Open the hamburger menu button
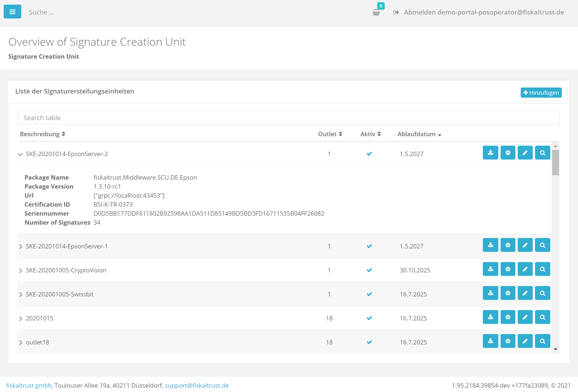578x392 pixels. tap(12, 12)
